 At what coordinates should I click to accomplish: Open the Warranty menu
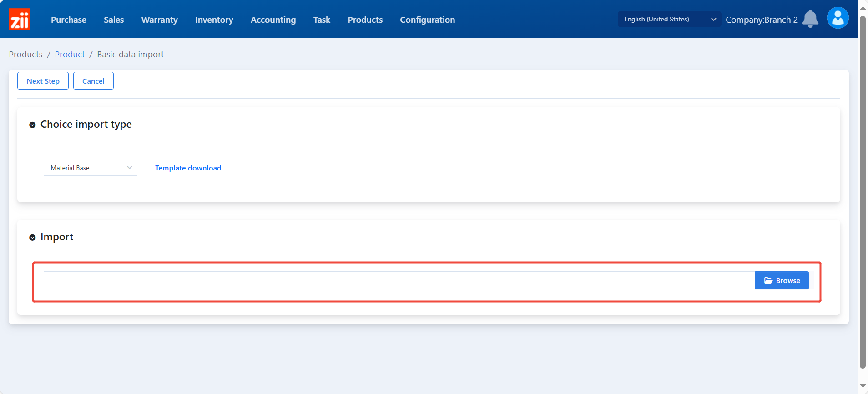[159, 20]
